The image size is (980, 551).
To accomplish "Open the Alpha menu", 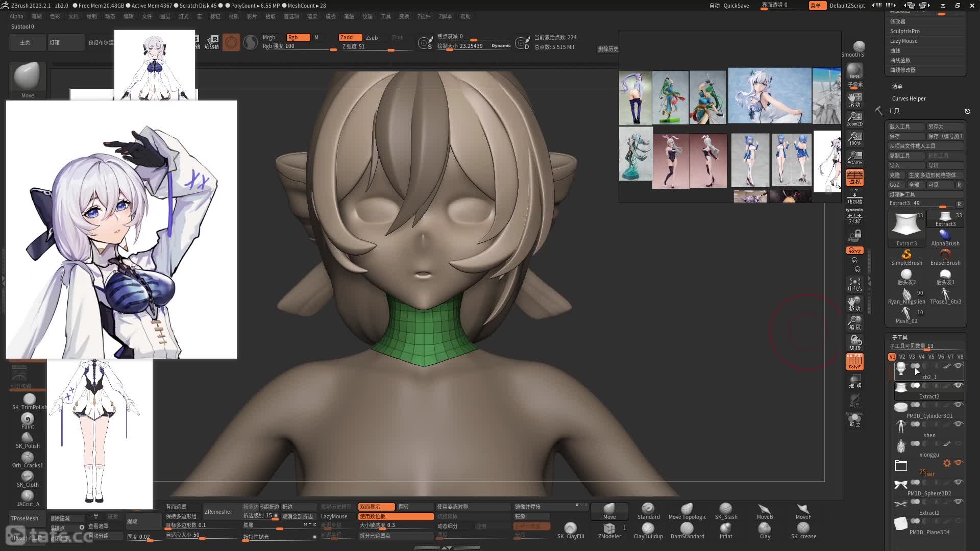I will click(16, 16).
